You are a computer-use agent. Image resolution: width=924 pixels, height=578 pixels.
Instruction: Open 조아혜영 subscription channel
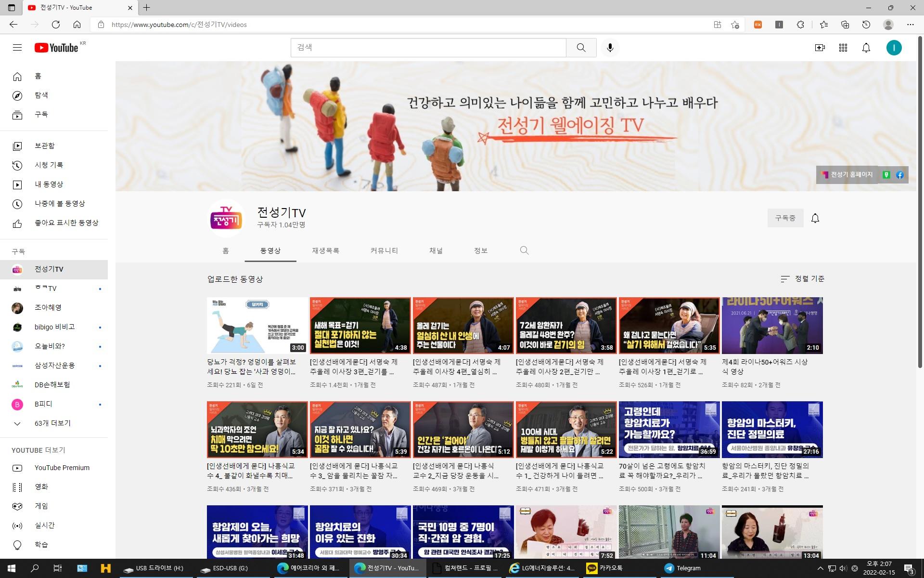pos(54,308)
